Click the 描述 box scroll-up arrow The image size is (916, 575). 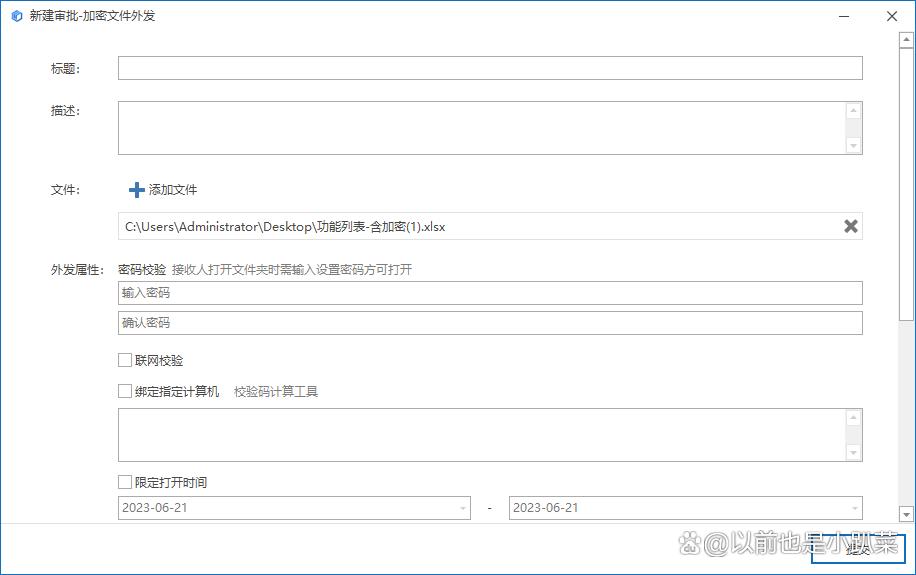(x=853, y=110)
